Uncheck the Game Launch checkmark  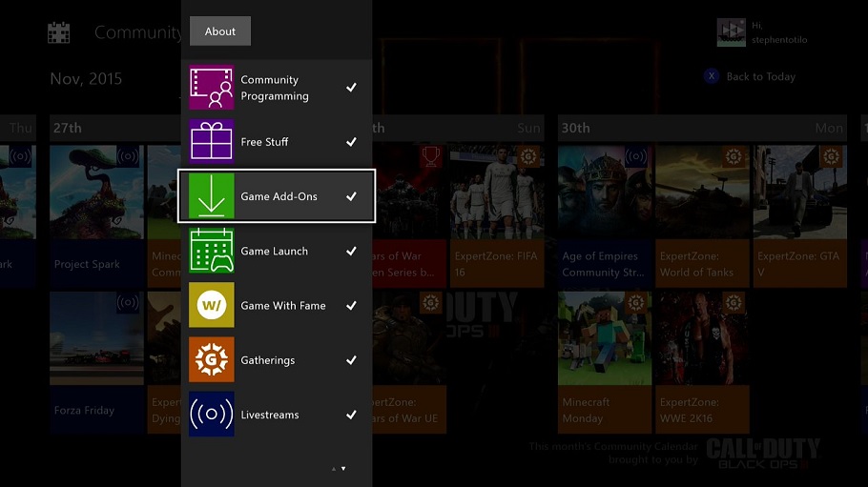coord(351,251)
